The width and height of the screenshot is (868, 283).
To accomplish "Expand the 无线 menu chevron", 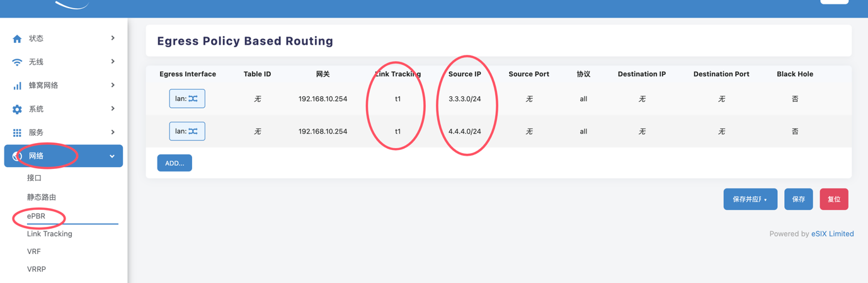I will coord(113,62).
